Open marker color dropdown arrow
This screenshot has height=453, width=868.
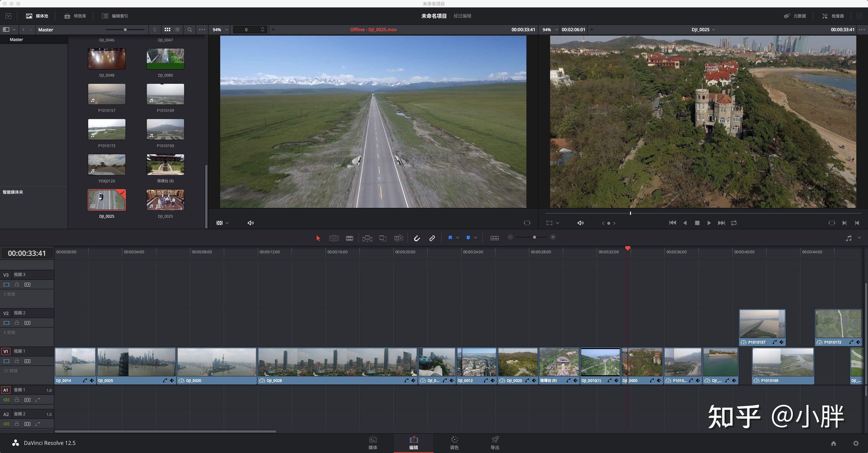point(475,238)
